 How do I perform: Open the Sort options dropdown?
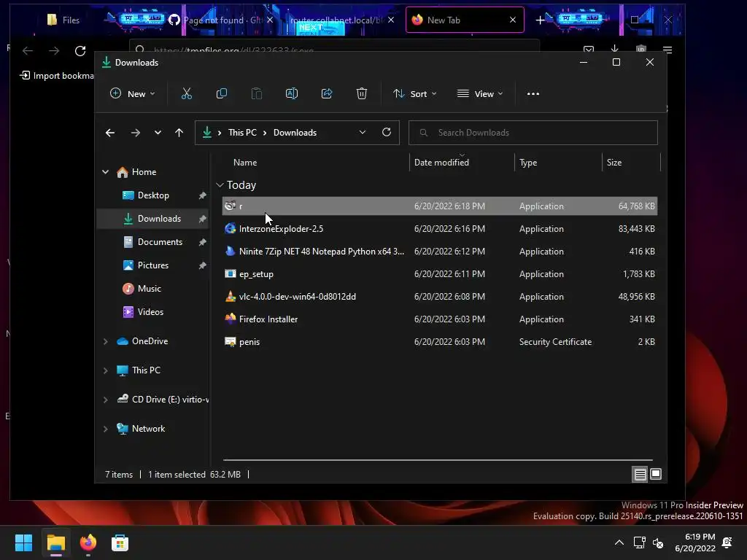click(414, 94)
